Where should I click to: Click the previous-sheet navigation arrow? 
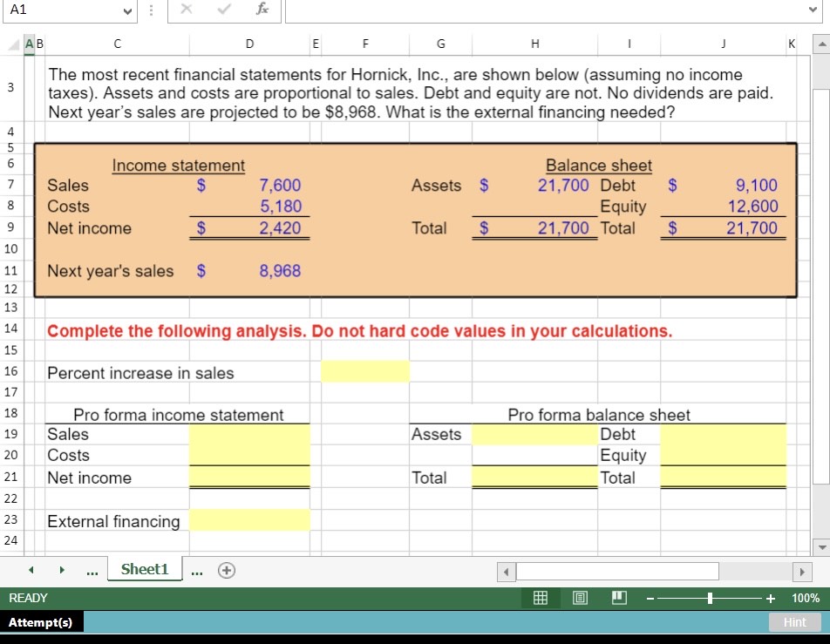pyautogui.click(x=31, y=569)
